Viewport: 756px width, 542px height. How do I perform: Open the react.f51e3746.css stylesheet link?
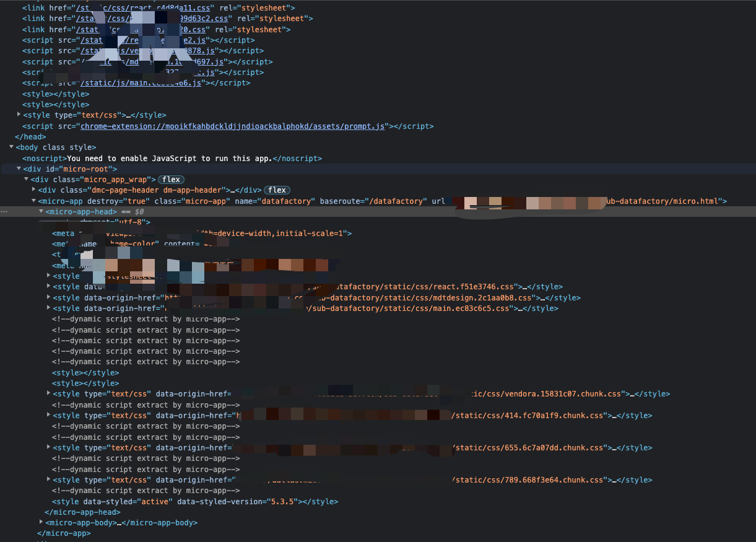(x=466, y=286)
